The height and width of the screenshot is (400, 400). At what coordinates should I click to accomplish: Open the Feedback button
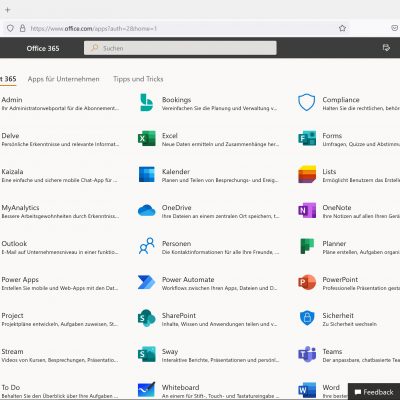[x=374, y=392]
